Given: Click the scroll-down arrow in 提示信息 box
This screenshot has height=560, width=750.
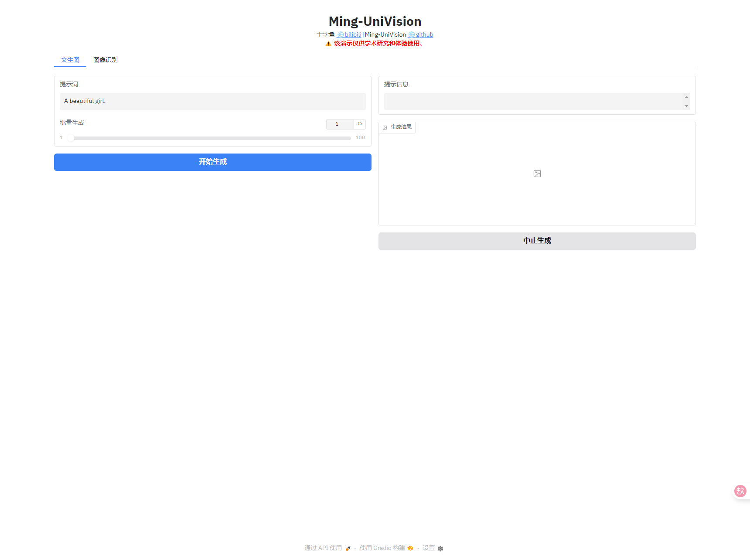Looking at the screenshot, I should (686, 106).
